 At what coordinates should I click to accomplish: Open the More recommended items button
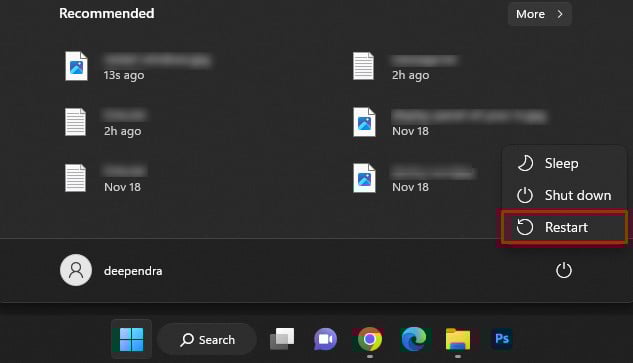point(539,14)
